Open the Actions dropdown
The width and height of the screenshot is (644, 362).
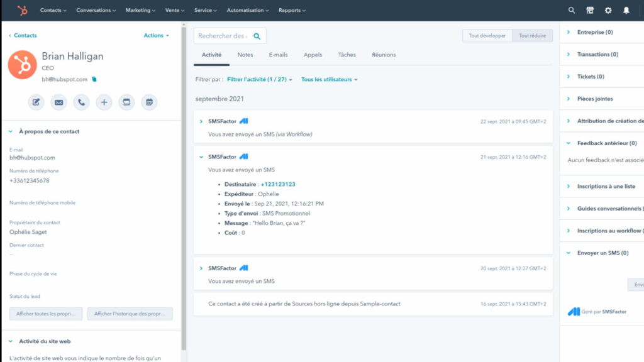(156, 36)
